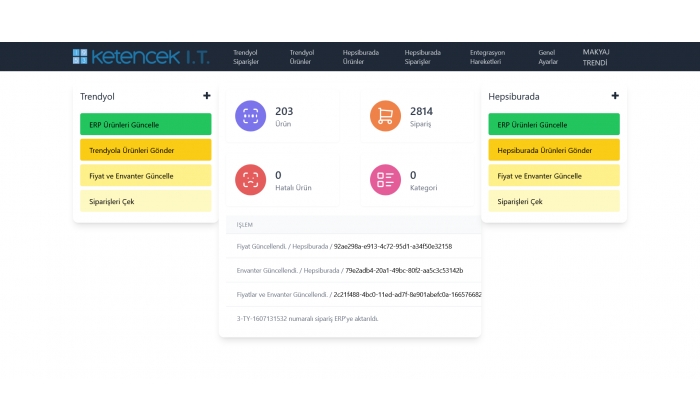Click the Trendyol panel title
The width and height of the screenshot is (700, 420).
point(97,96)
